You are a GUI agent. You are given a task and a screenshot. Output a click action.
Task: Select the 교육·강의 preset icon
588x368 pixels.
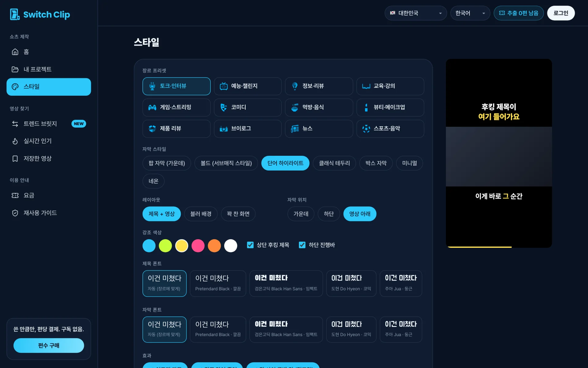pos(366,86)
